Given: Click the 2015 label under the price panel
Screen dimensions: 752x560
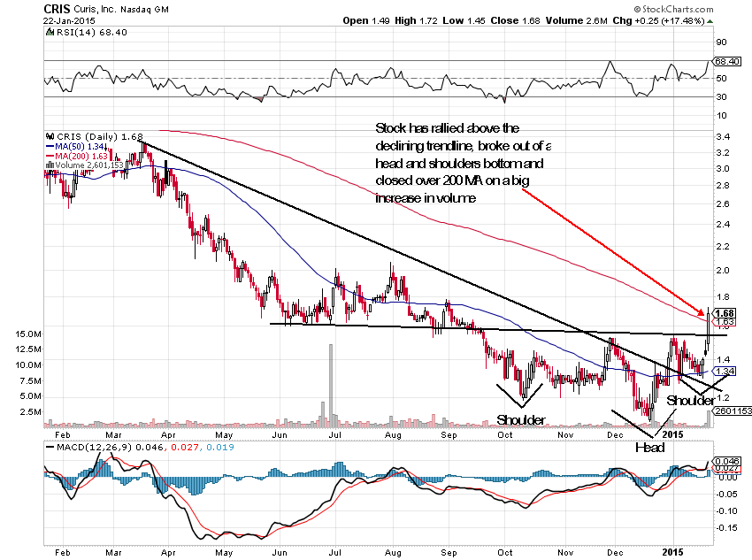Looking at the screenshot, I should click(672, 434).
